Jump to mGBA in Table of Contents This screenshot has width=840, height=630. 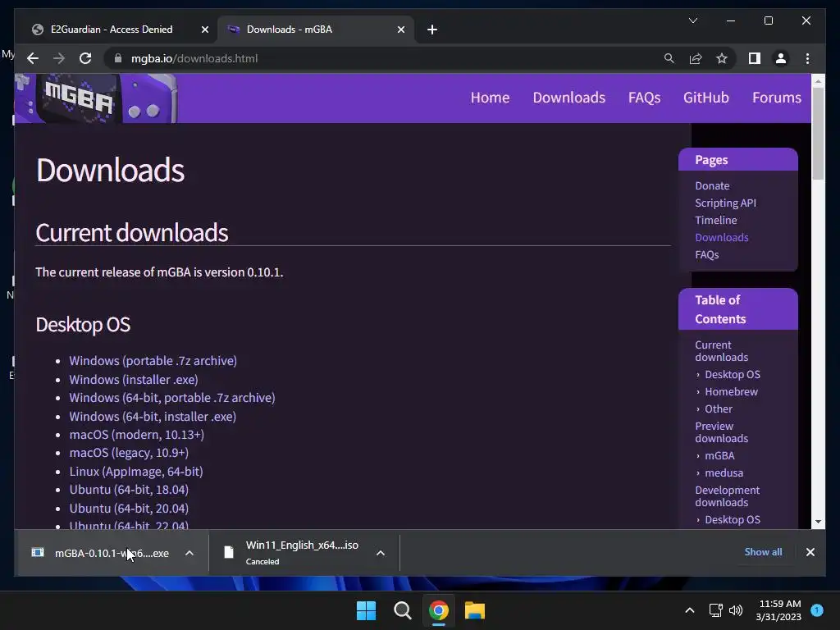click(719, 456)
